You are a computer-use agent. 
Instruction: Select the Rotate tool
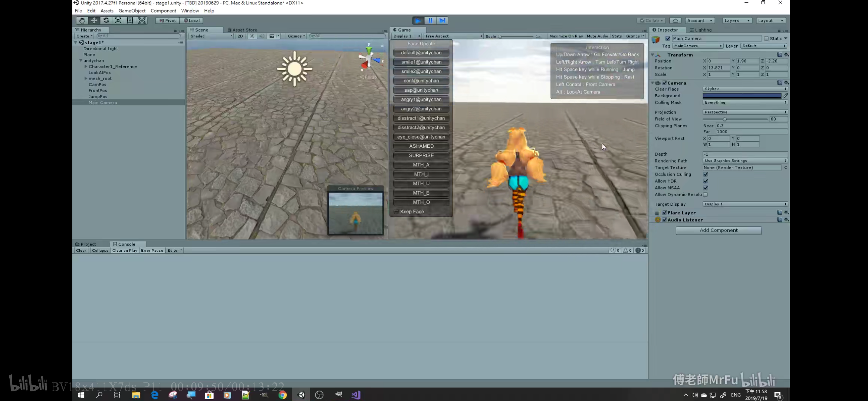[106, 20]
